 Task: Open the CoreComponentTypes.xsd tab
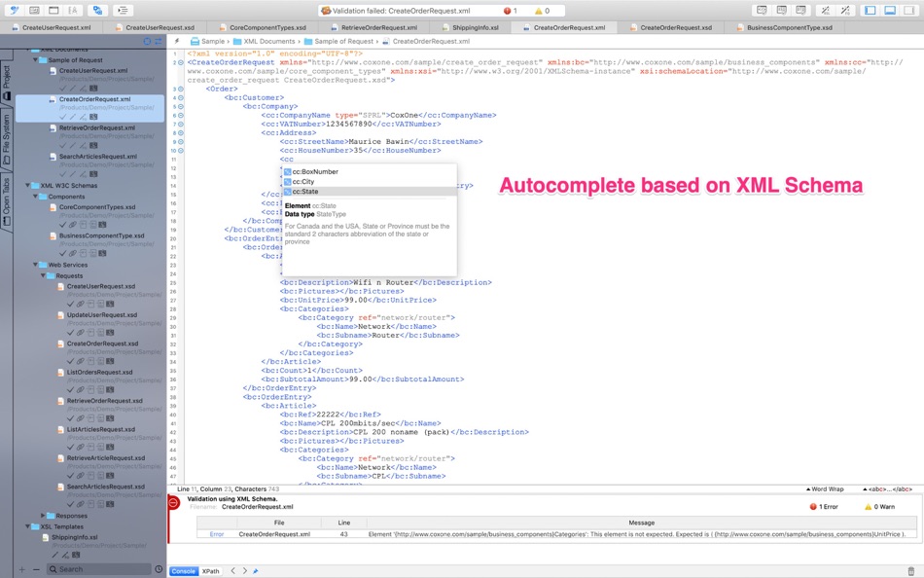pos(263,27)
